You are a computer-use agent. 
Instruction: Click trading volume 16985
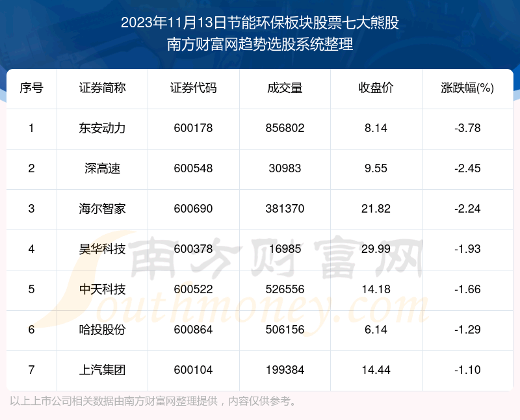(285, 249)
